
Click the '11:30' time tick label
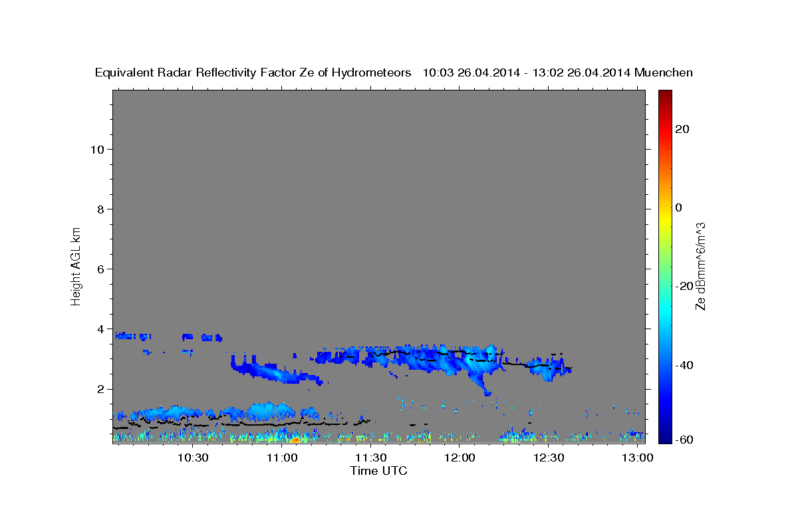370,458
